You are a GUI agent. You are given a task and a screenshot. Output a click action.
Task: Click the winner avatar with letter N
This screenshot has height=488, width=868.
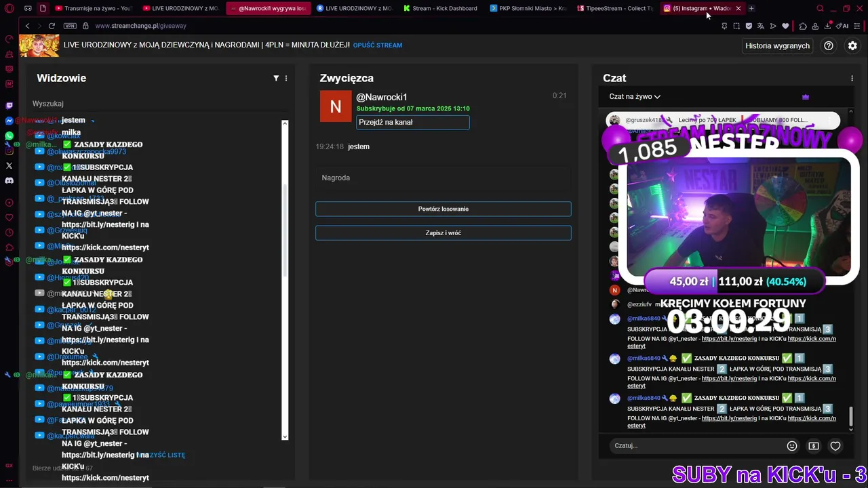click(x=336, y=106)
